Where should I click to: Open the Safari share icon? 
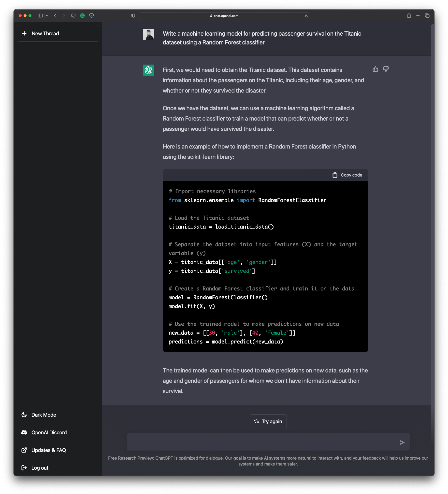(x=409, y=16)
